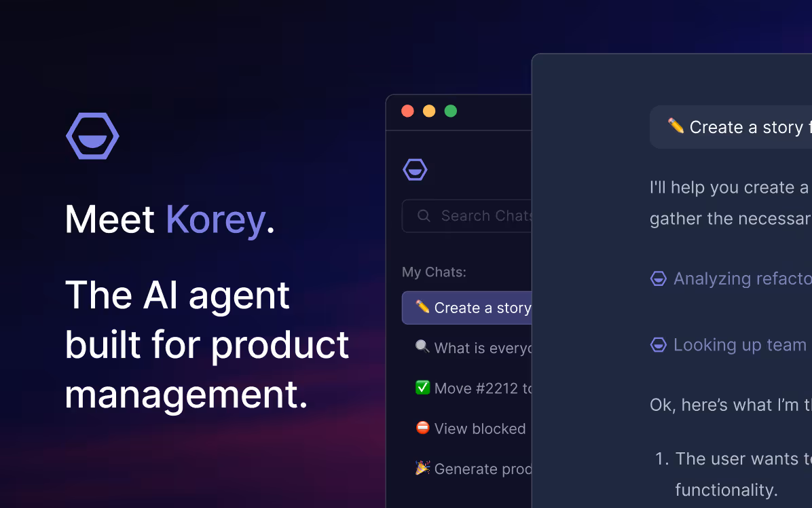Open the 'View blocked' chat item

470,429
